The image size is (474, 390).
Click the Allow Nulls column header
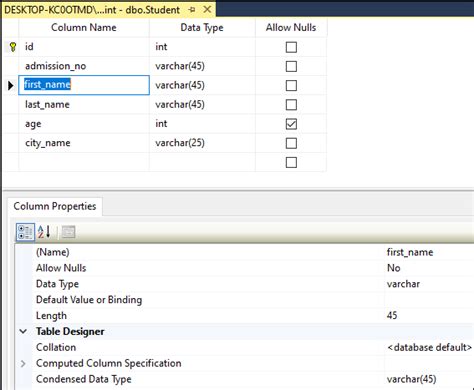tap(291, 27)
